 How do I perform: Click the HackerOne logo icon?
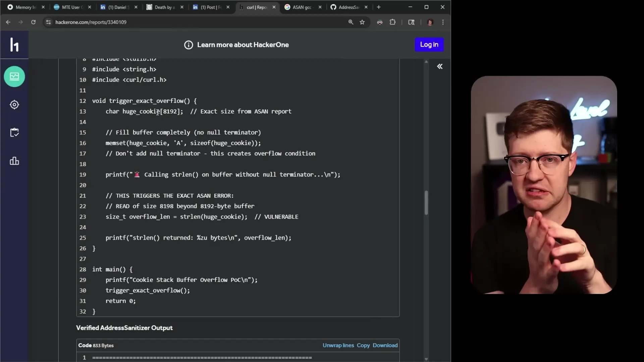point(14,45)
